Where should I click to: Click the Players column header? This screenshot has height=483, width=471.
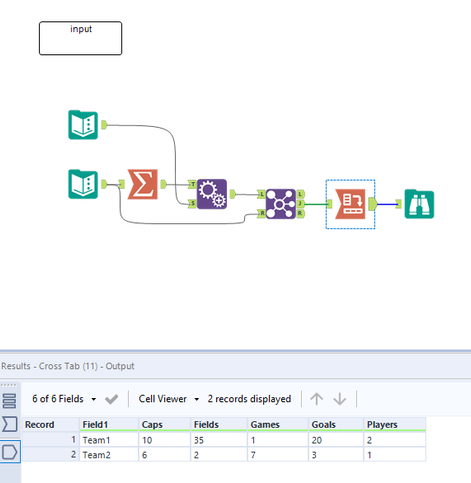pos(395,425)
